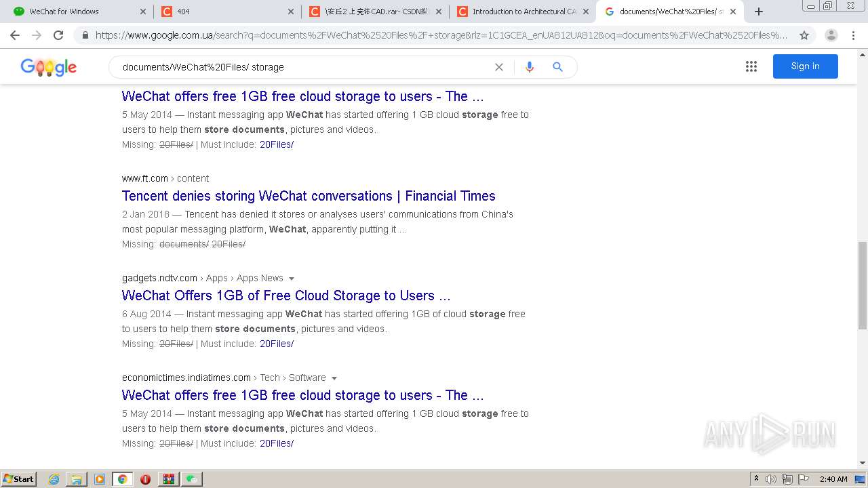Open the Google apps grid
The width and height of the screenshot is (868, 488).
point(751,66)
